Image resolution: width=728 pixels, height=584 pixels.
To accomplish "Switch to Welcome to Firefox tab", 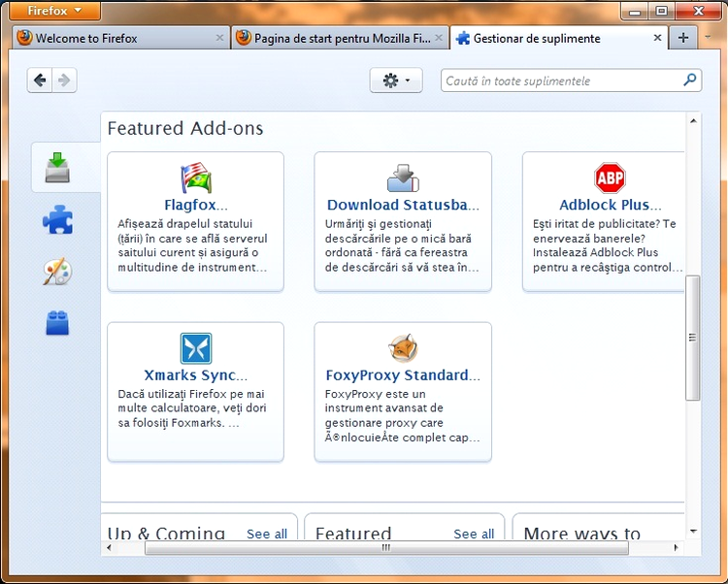I will pyautogui.click(x=121, y=38).
